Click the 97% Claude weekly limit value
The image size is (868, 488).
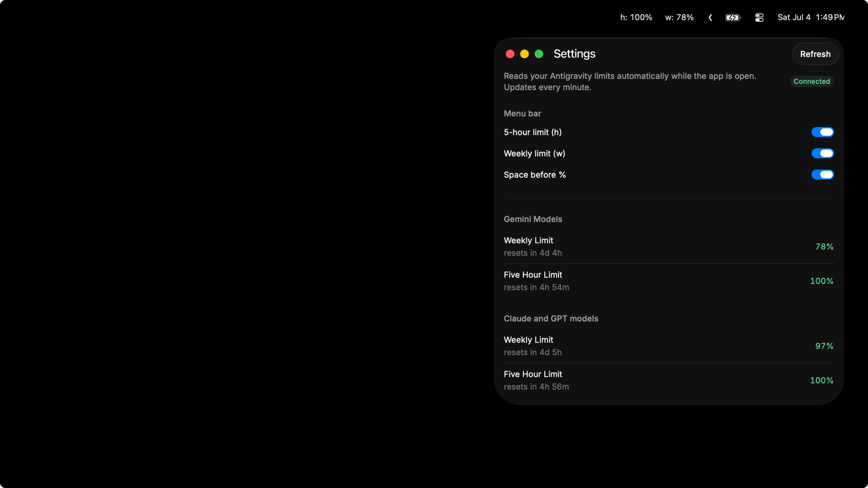(x=824, y=346)
